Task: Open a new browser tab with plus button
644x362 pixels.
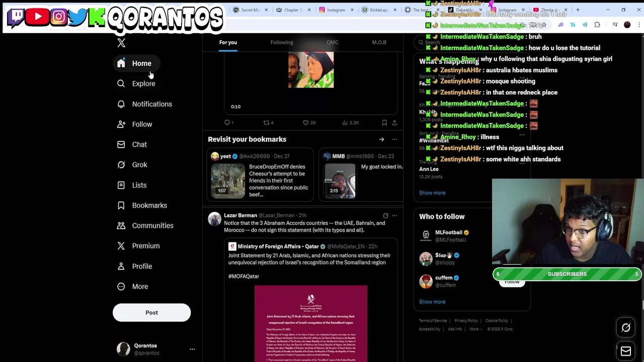Action: (x=578, y=10)
